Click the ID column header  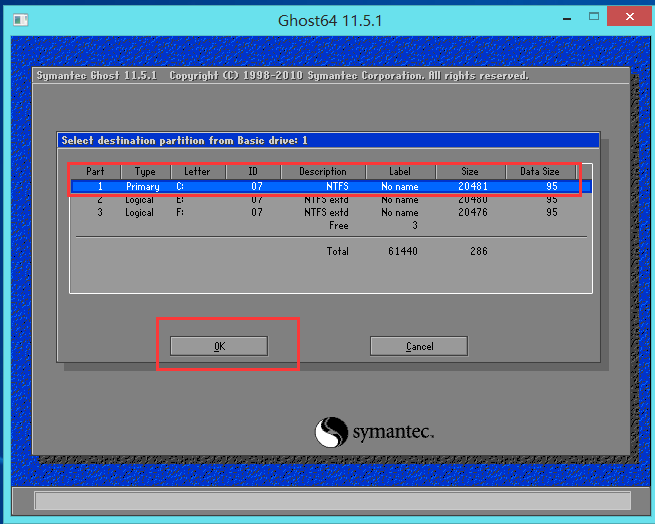(x=253, y=171)
